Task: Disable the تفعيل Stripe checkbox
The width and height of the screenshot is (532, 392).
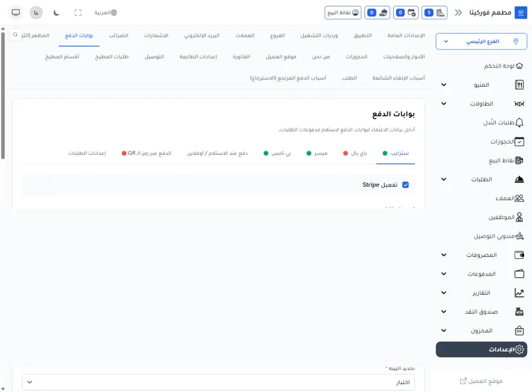Action: tap(406, 185)
